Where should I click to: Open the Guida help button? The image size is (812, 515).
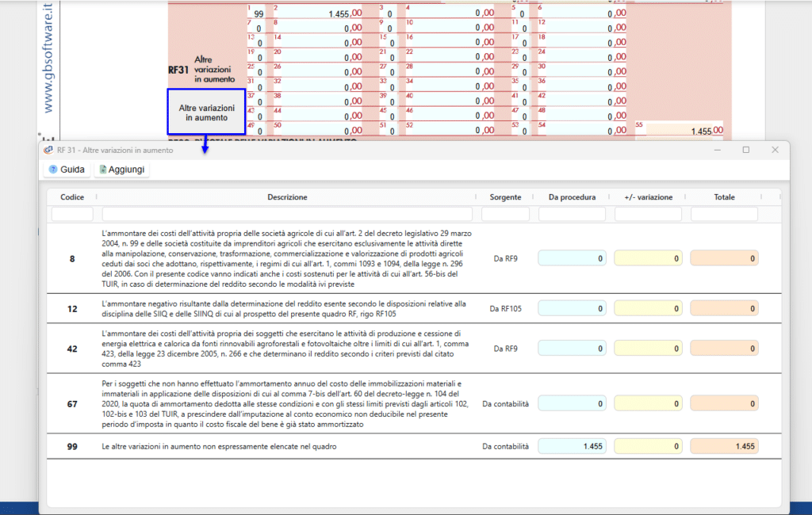(x=67, y=170)
